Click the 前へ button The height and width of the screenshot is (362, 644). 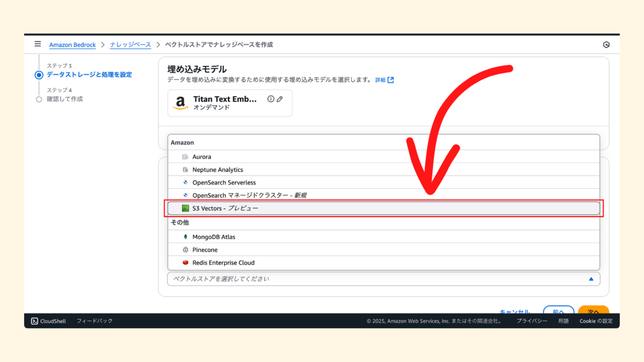559,311
